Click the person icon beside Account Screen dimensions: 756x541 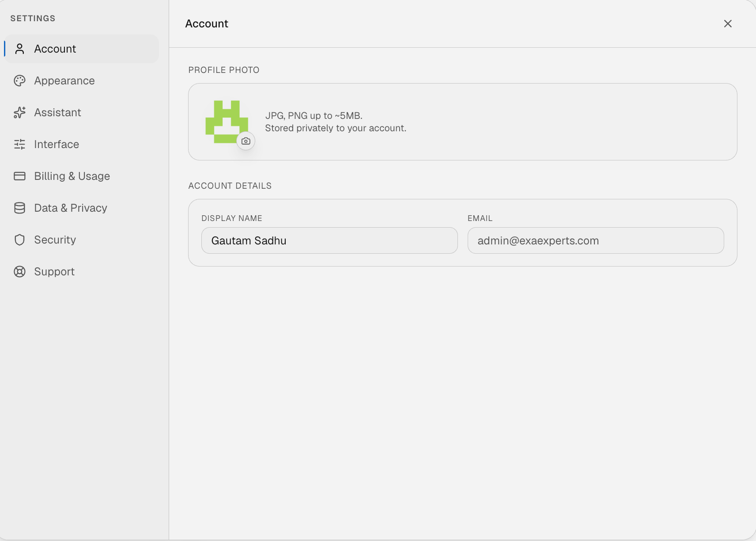coord(19,49)
